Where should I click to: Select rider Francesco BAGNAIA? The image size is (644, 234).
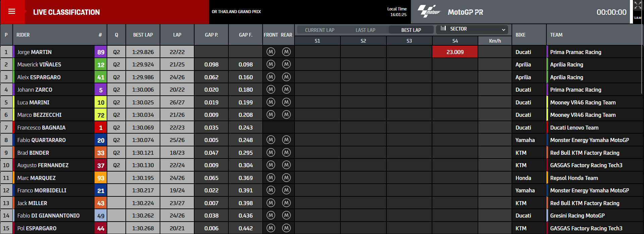[x=41, y=128]
